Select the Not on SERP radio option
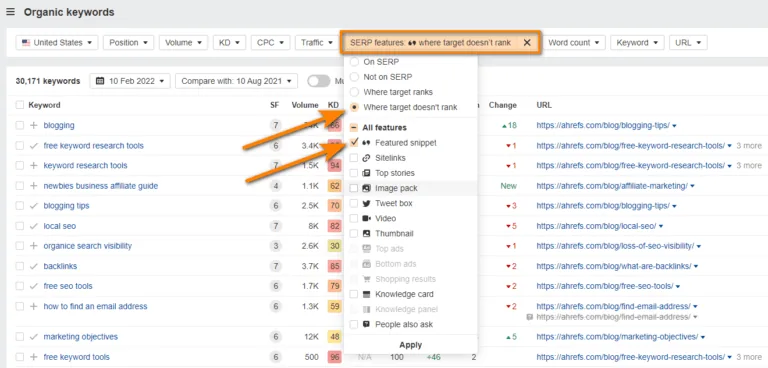This screenshot has width=768, height=368. (x=354, y=77)
